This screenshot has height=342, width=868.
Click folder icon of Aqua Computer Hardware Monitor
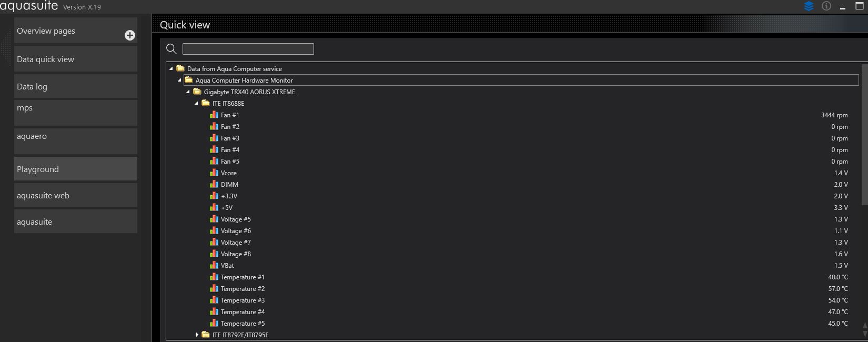[189, 80]
